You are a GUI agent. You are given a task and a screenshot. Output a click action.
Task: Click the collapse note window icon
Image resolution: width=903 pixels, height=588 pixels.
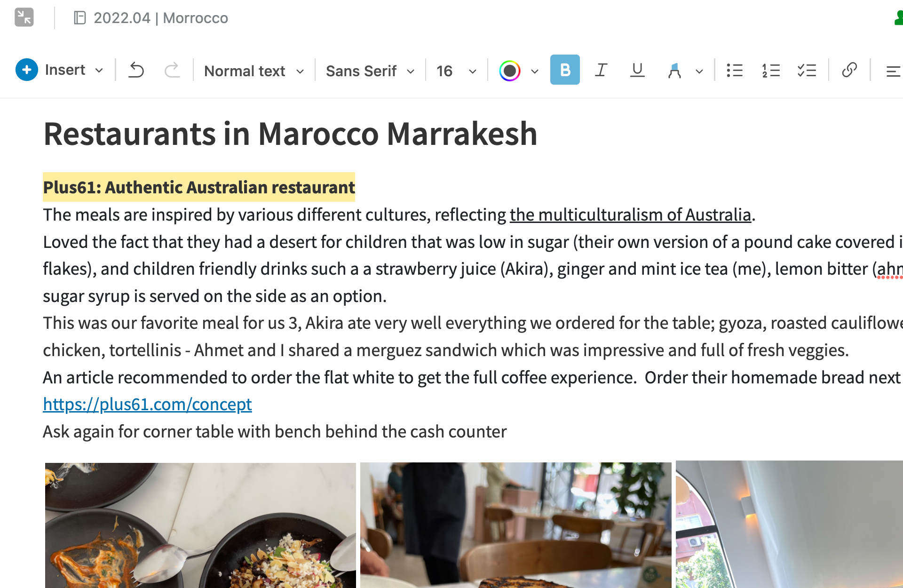tap(24, 17)
